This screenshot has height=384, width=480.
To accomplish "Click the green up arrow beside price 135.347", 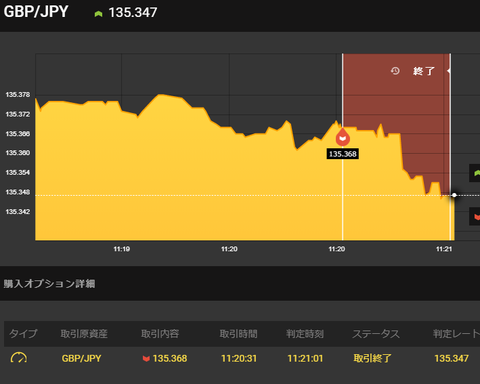I will pos(98,14).
